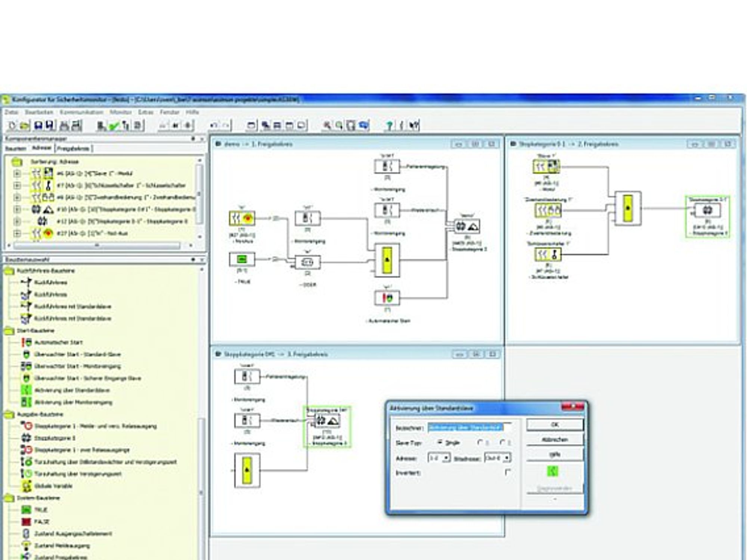Expand the #27 Not-Aus tree node
Image resolution: width=747 pixels, height=560 pixels.
[x=17, y=233]
